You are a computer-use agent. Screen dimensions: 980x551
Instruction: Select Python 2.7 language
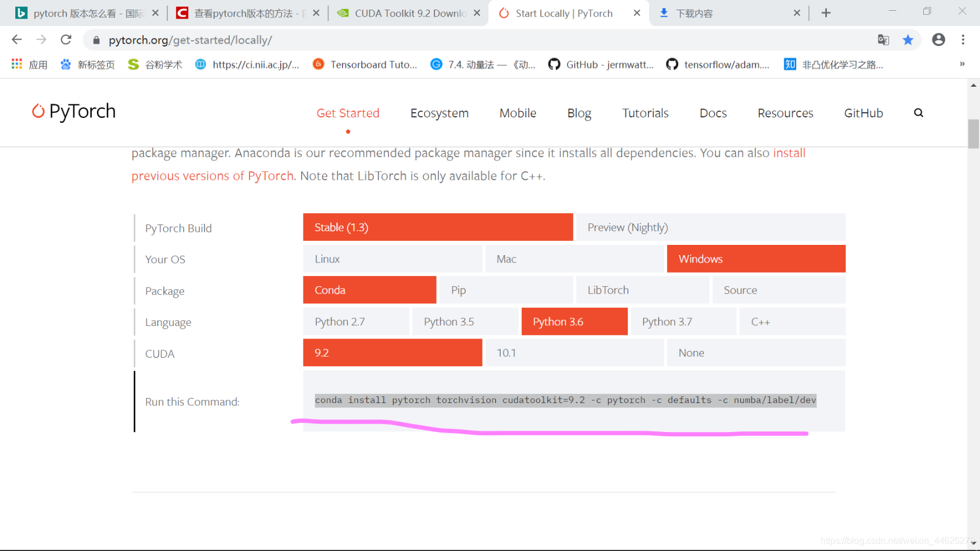pos(356,321)
